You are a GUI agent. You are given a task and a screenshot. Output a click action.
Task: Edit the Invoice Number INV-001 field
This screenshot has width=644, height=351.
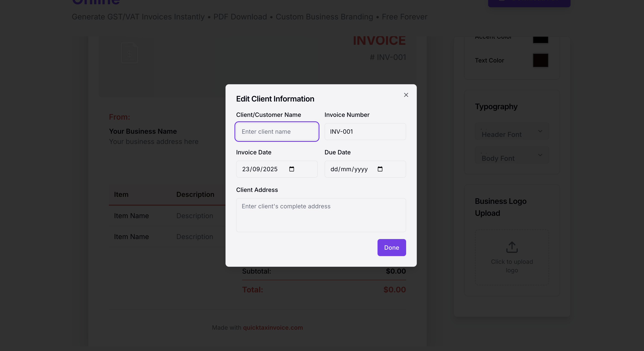pos(365,132)
